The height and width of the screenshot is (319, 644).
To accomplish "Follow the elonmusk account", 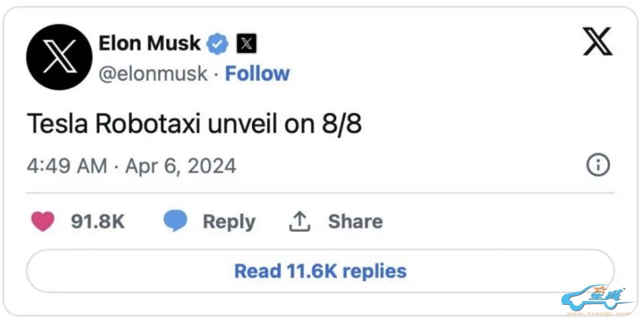I will click(x=257, y=73).
